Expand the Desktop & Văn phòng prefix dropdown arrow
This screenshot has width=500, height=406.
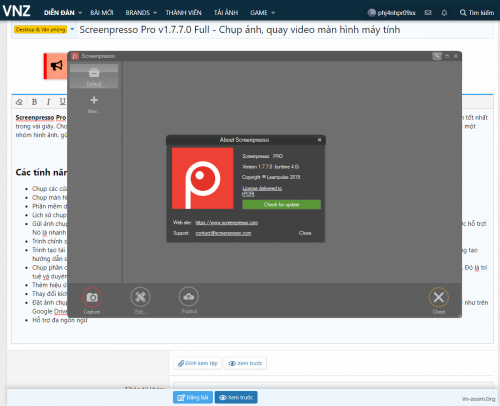[72, 29]
